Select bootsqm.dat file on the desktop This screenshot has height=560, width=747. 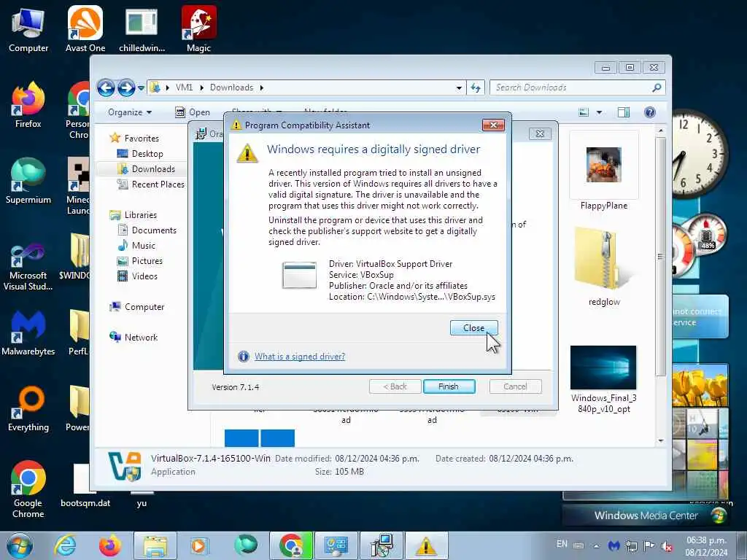85,486
